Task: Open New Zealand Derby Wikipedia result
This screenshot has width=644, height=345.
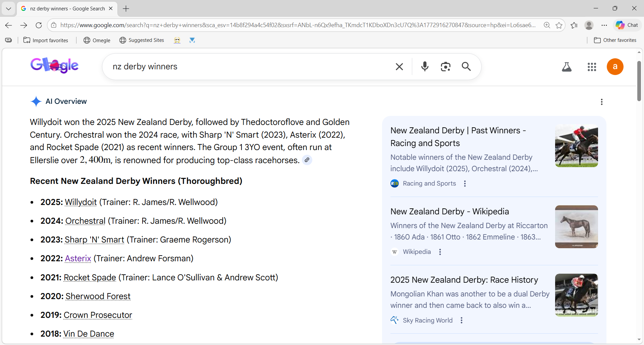Action: pos(449,212)
